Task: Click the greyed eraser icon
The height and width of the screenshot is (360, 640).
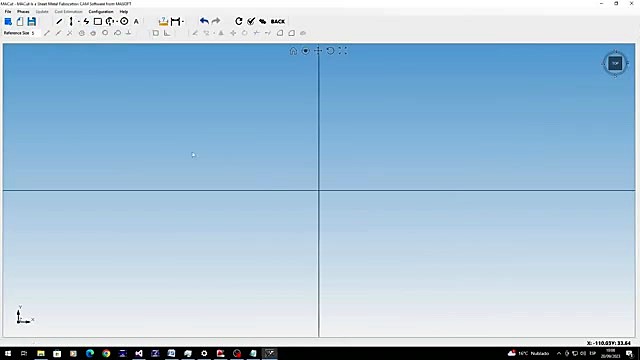Action: [x=303, y=33]
